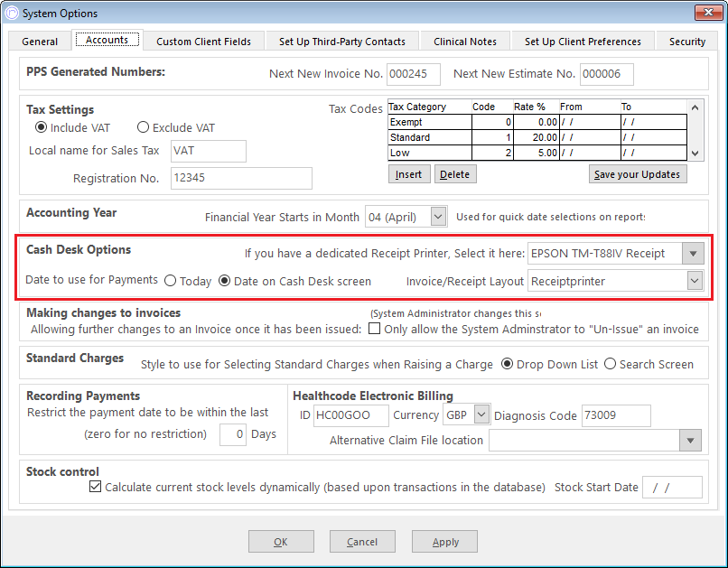Go to the Security tab
This screenshot has width=728, height=568.
687,42
